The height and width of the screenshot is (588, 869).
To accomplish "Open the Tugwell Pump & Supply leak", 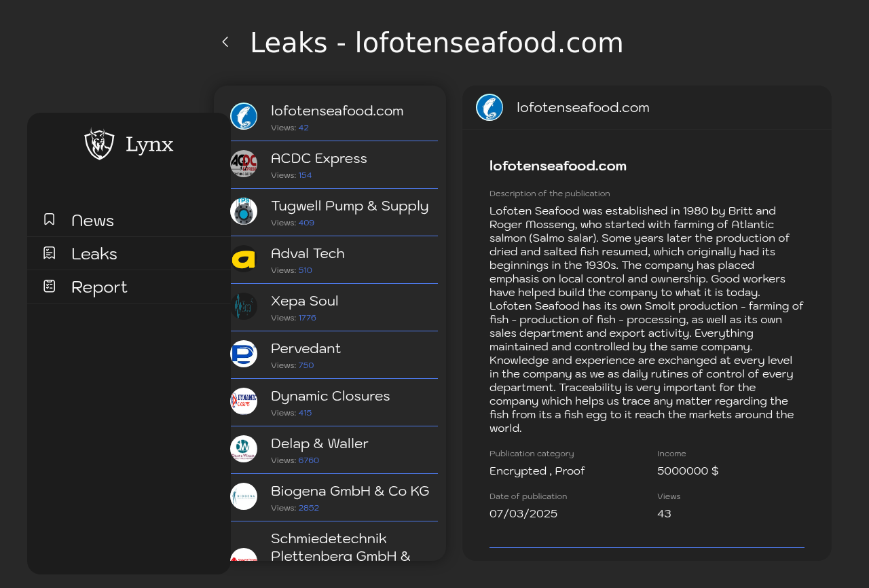I will pyautogui.click(x=334, y=213).
